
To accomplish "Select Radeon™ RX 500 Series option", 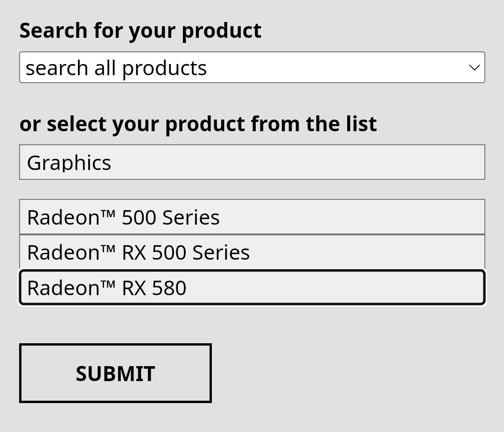I will click(x=252, y=252).
